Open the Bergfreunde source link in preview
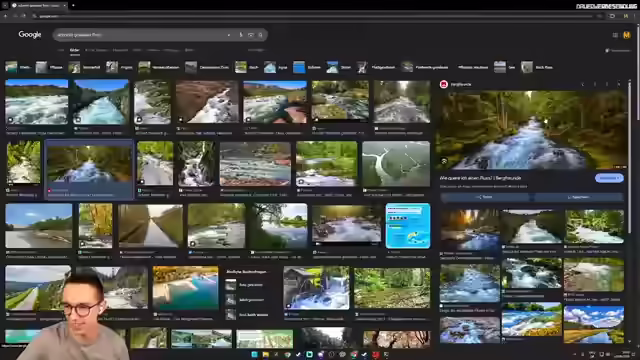 pyautogui.click(x=456, y=84)
